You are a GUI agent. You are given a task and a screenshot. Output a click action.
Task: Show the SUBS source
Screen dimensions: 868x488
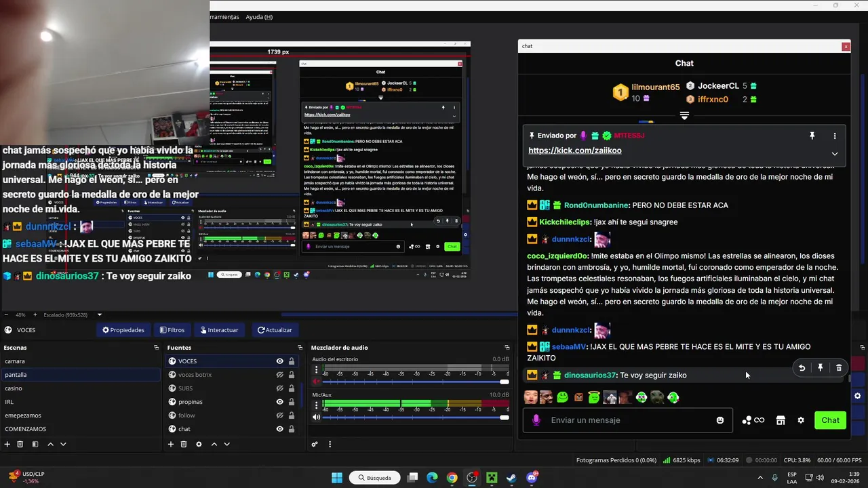click(279, 388)
